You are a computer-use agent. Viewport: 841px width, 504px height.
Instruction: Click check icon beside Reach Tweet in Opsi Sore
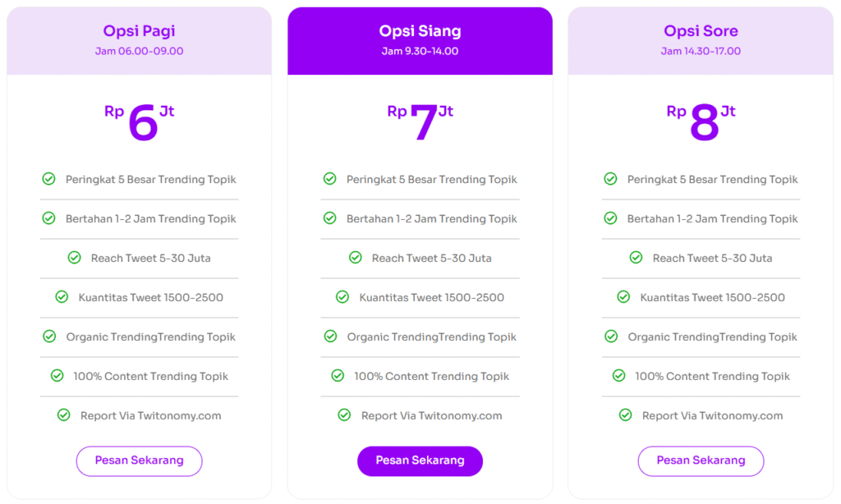[636, 258]
